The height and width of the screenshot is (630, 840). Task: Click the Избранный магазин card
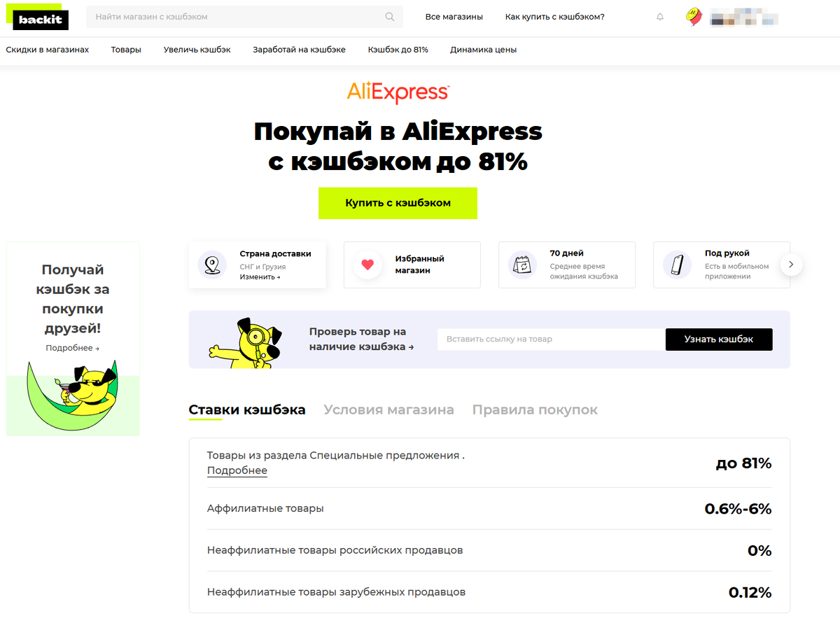click(x=412, y=265)
